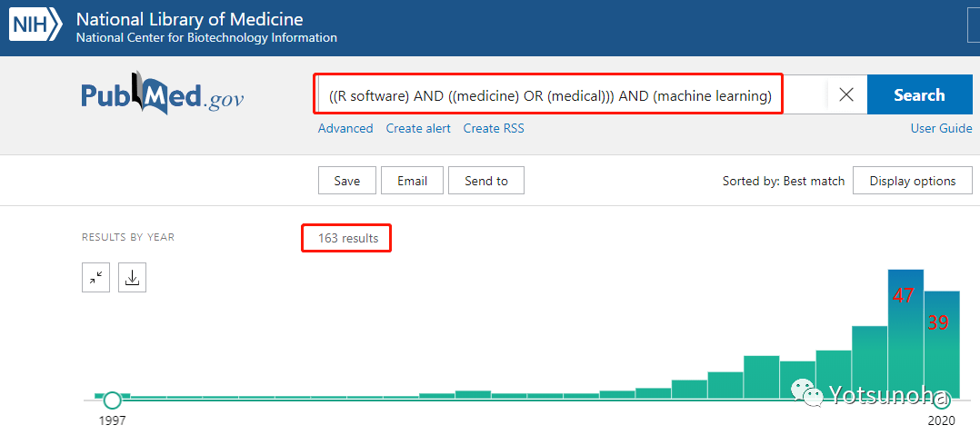Click the National Library of Medicine title

(x=189, y=19)
